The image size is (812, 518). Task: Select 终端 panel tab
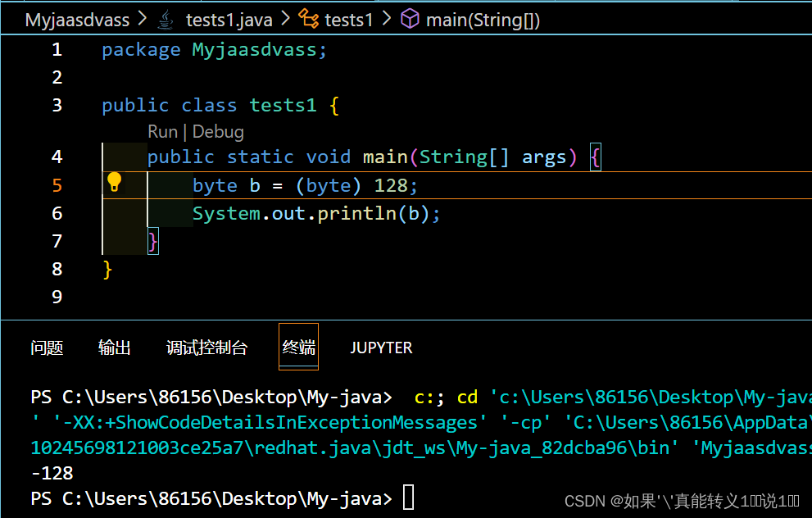pyautogui.click(x=298, y=347)
